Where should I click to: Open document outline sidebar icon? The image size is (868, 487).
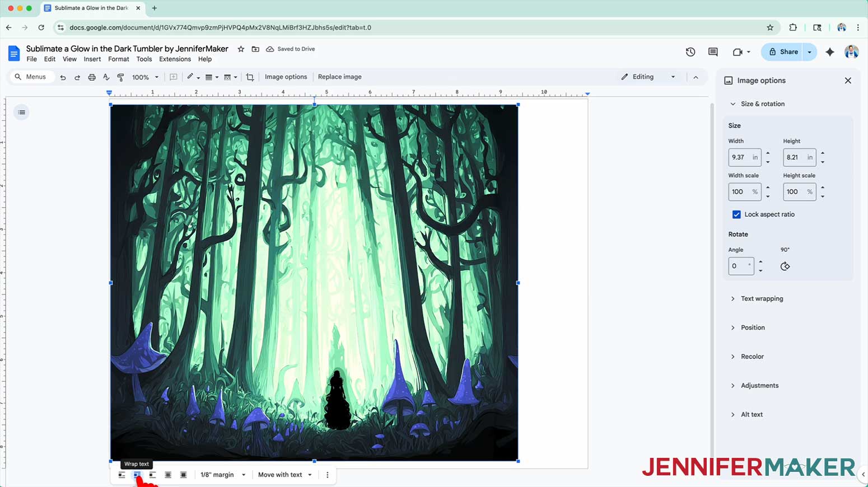[x=21, y=113]
